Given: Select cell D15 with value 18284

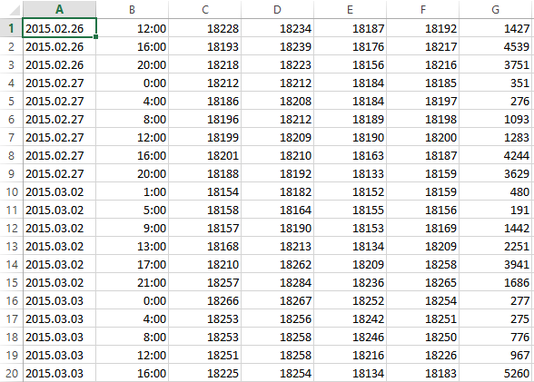Looking at the screenshot, I should pos(278,283).
